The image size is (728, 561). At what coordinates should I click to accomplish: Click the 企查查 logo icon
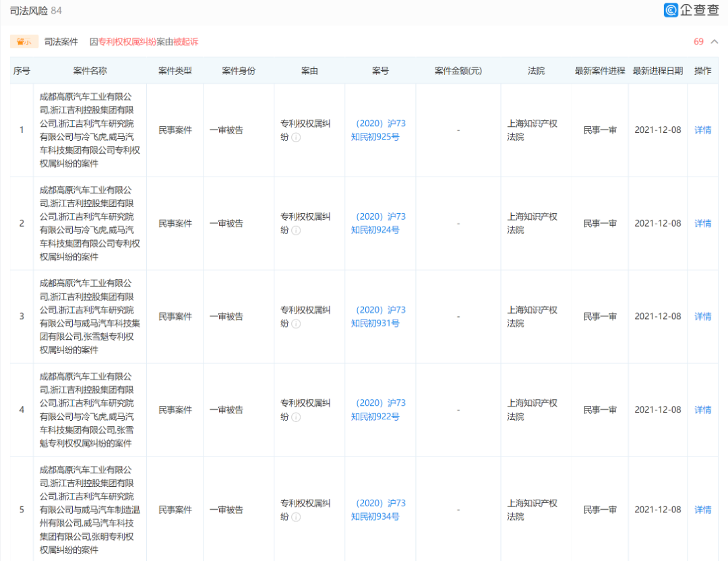(671, 9)
